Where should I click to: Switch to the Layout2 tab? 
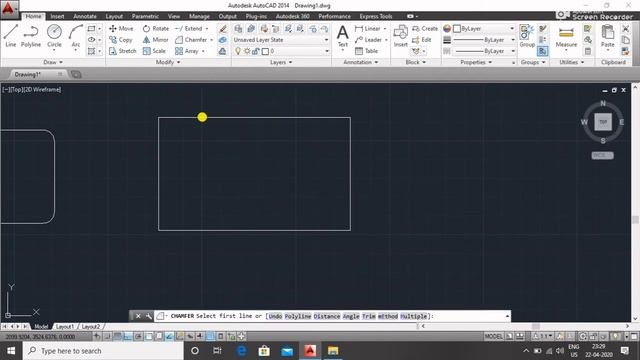(91, 327)
